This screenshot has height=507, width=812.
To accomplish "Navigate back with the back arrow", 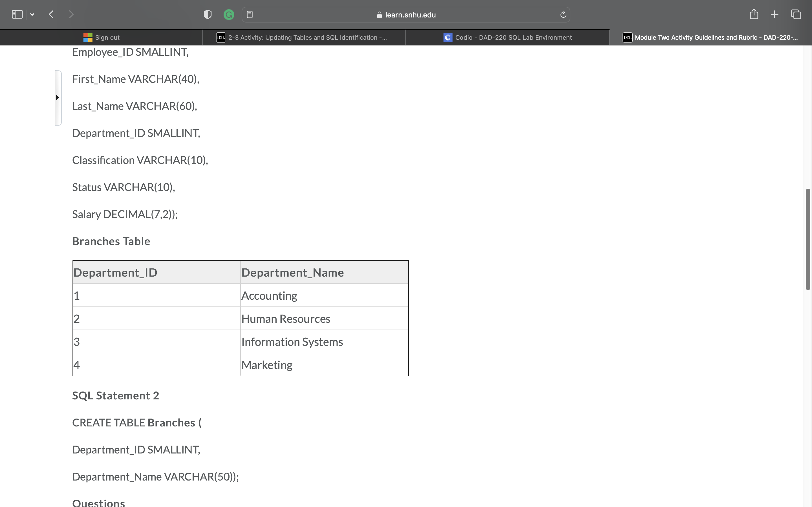I will (51, 14).
